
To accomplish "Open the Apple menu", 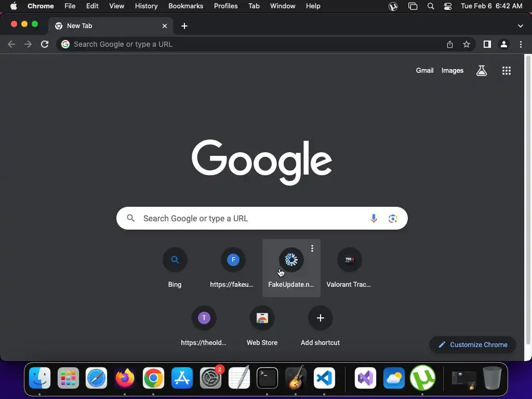I will tap(14, 6).
